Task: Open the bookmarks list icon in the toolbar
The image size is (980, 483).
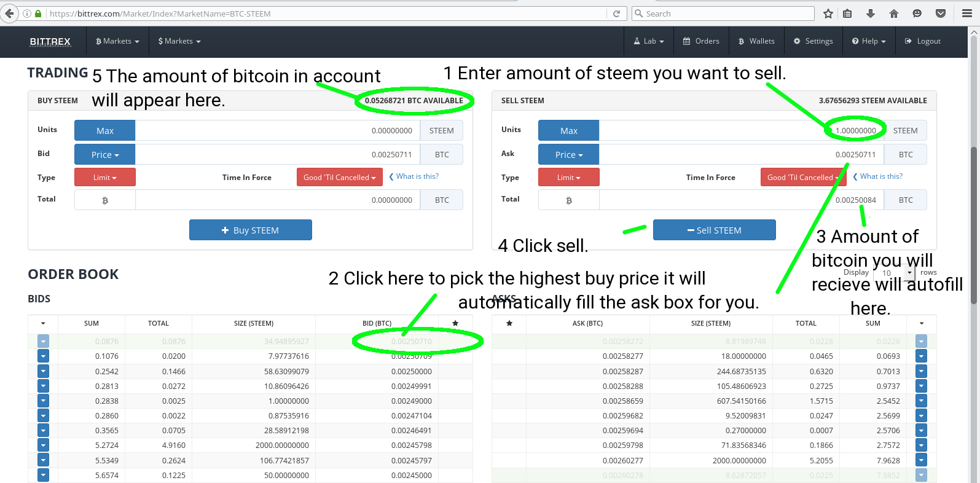Action: click(x=847, y=14)
